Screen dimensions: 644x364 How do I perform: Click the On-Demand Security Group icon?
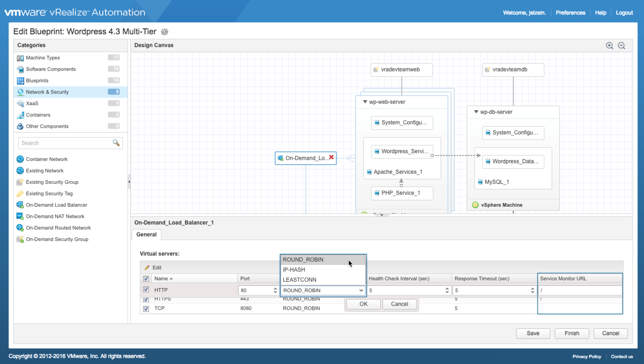pos(20,239)
